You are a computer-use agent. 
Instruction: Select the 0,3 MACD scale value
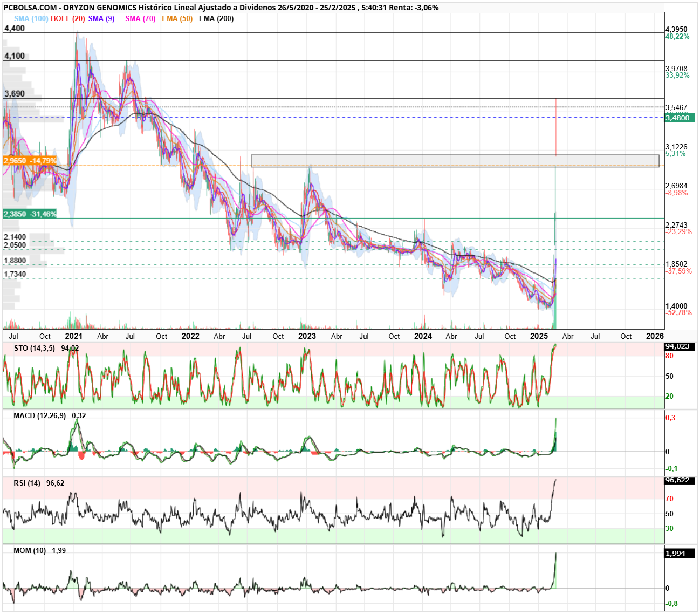670,418
